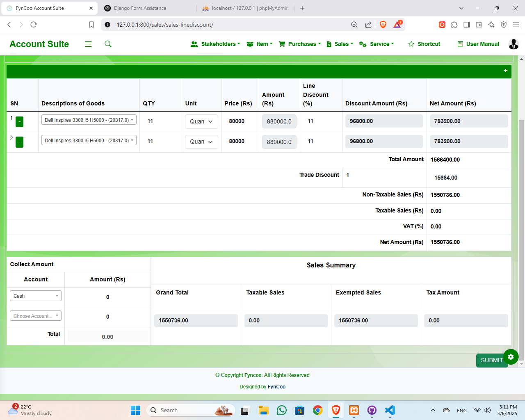Click the Account Suite logo link
The image size is (525, 420).
(39, 44)
